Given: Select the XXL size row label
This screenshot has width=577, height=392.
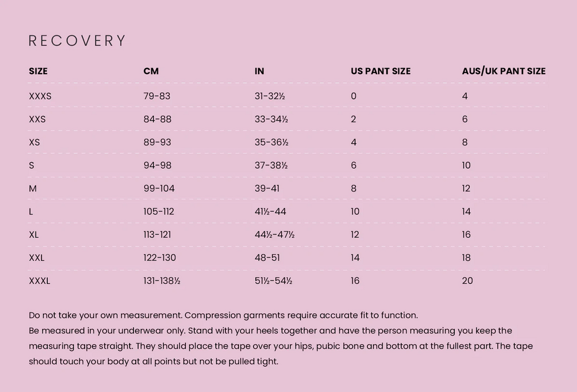Looking at the screenshot, I should coord(37,258).
